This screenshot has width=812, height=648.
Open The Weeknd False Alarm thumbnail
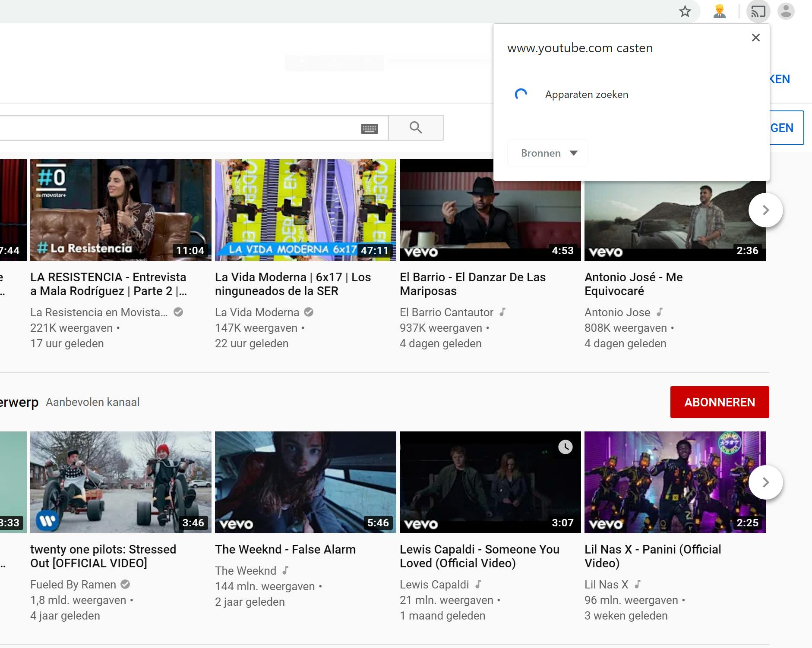pos(306,482)
